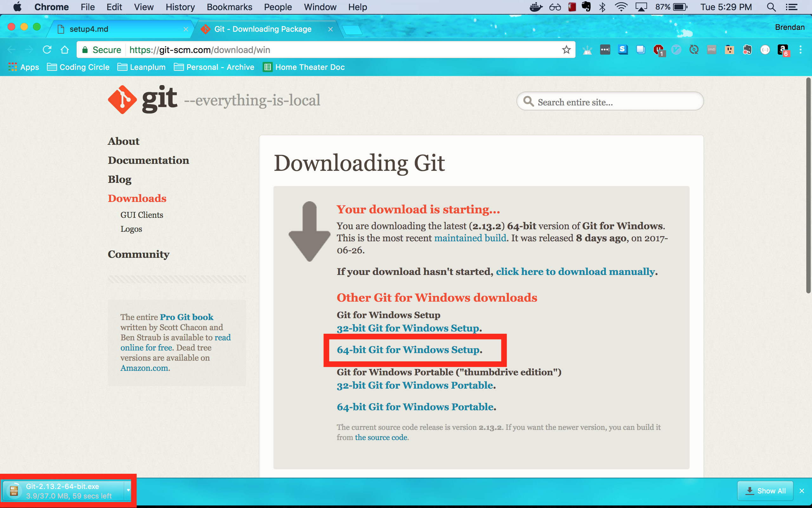
Task: Click the Docker whale menu bar icon
Action: click(536, 7)
